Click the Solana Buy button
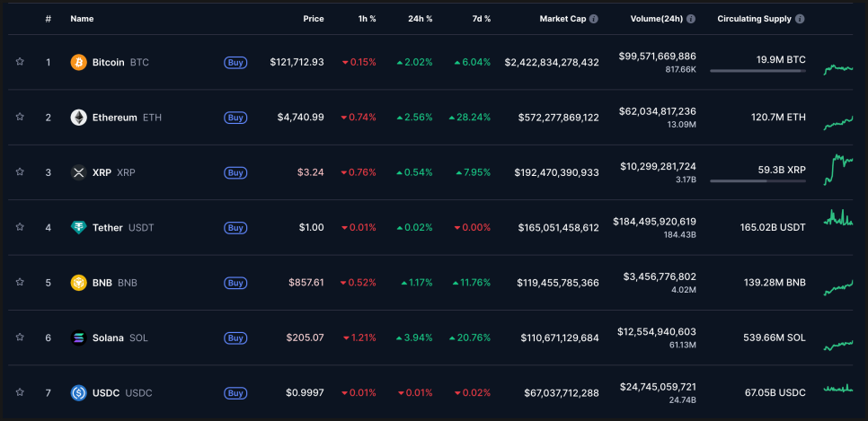Screen dimensions: 868x421 point(235,338)
